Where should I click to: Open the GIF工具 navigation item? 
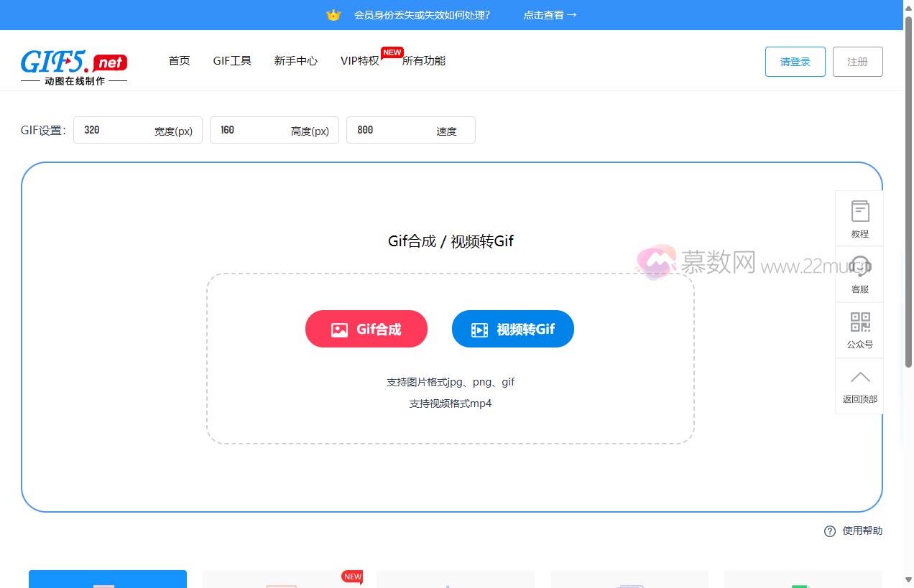point(231,61)
